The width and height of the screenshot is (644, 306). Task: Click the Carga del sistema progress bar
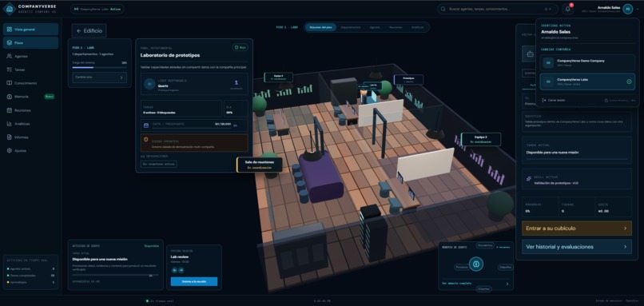[99, 67]
